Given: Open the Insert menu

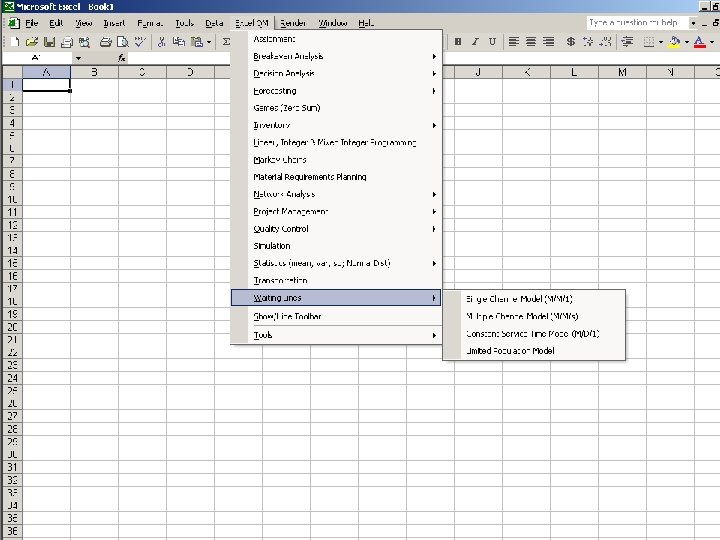Looking at the screenshot, I should [x=114, y=23].
